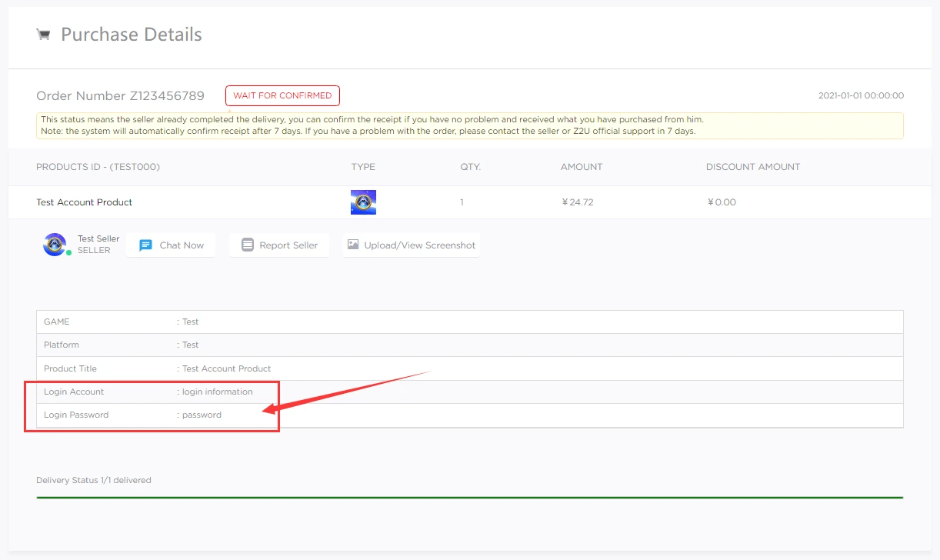This screenshot has height=560, width=940.
Task: Click the WAIT FOR CONFIRMED status badge
Action: pyautogui.click(x=282, y=95)
